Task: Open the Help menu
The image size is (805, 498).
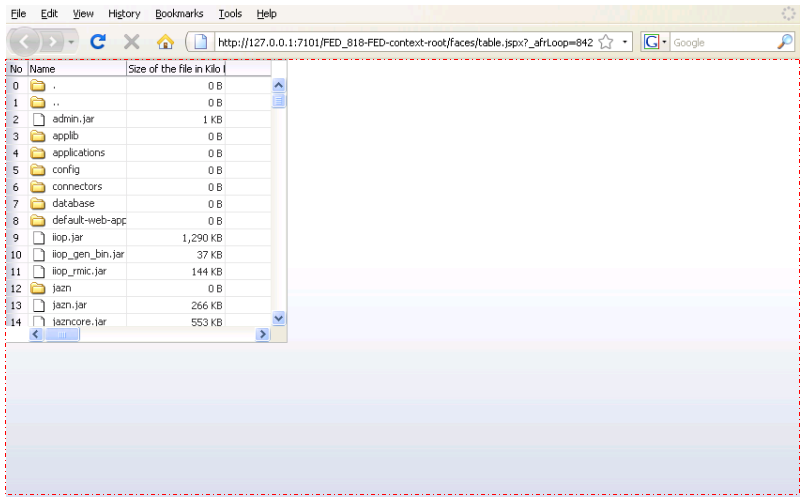Action: (x=266, y=14)
